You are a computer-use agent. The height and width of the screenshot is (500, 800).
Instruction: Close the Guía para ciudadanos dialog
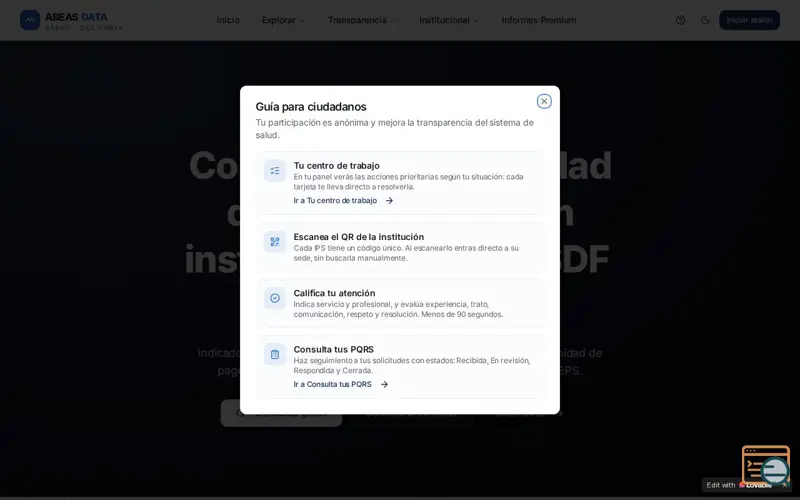click(544, 101)
